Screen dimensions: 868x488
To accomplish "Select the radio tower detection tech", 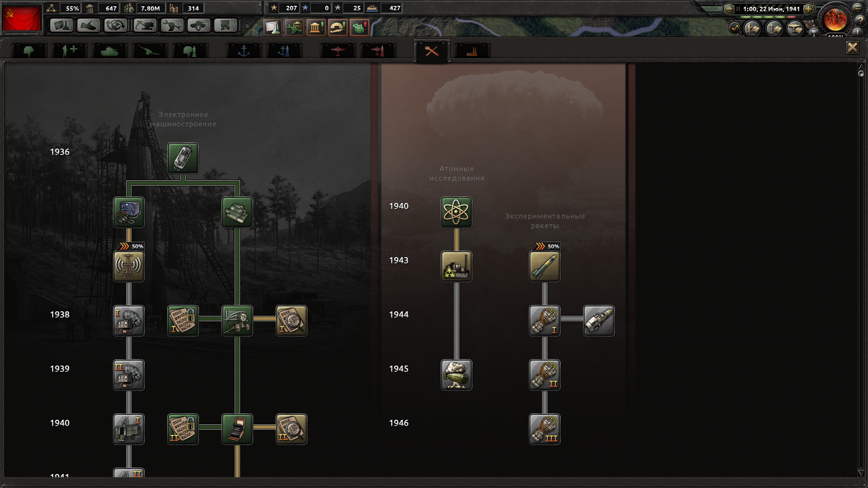I will (x=129, y=267).
